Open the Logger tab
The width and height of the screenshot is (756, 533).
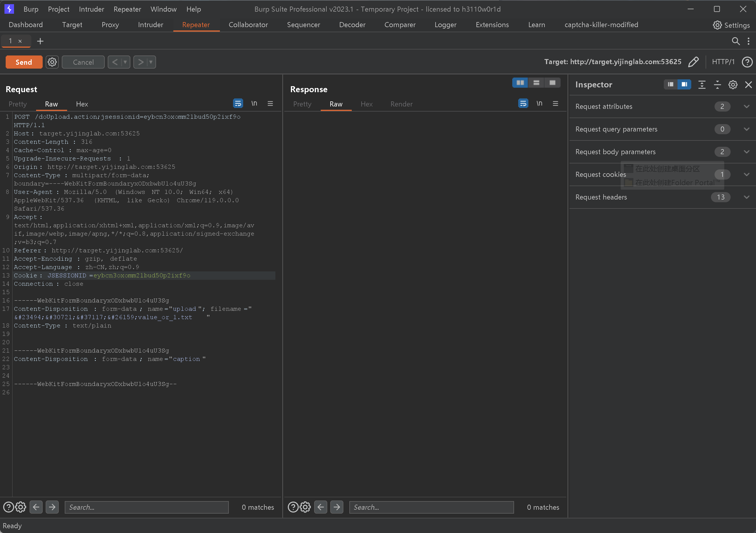pos(445,25)
